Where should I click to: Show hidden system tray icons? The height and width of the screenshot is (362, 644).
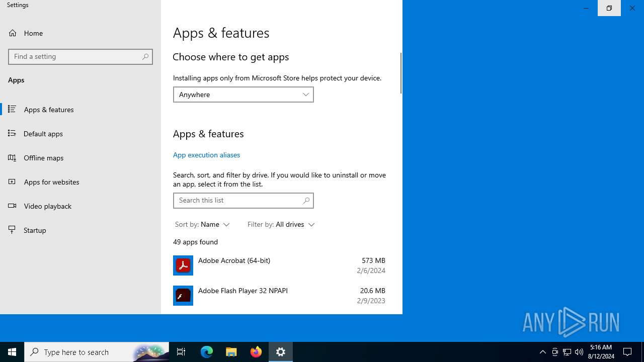542,352
